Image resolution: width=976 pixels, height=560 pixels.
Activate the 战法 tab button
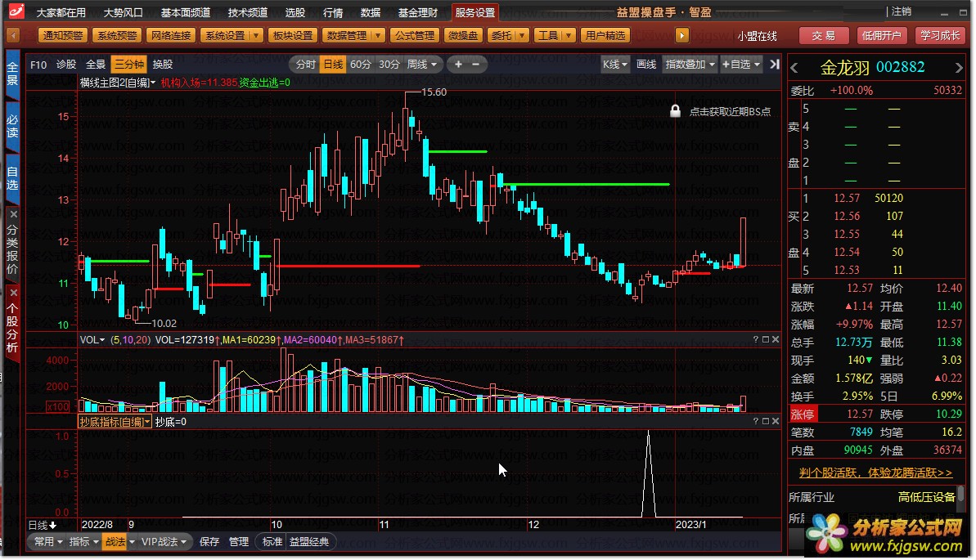[x=115, y=541]
